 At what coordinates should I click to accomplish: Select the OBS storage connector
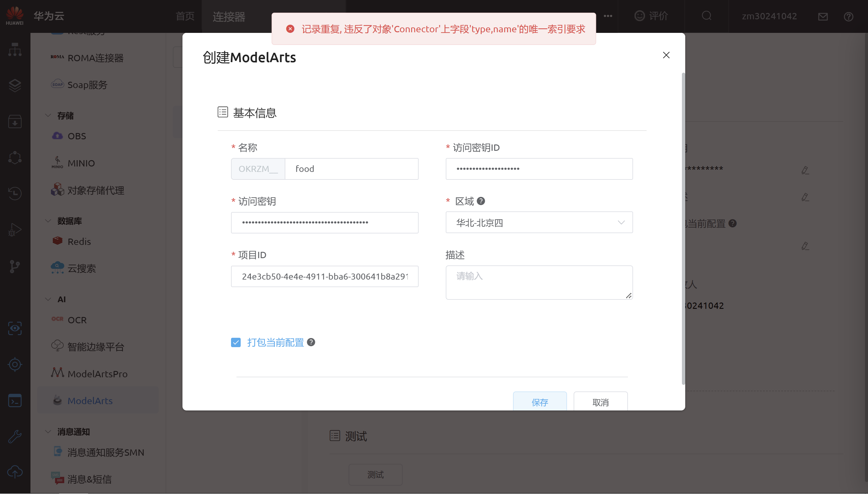coord(77,136)
